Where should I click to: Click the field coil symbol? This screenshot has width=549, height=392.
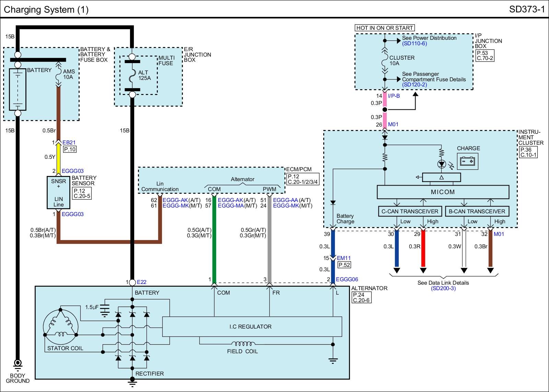[243, 344]
